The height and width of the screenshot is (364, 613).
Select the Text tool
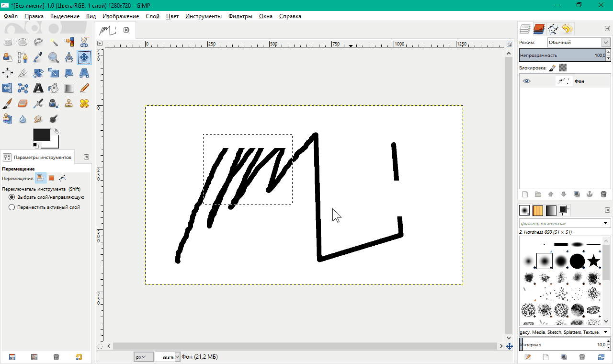coord(38,88)
